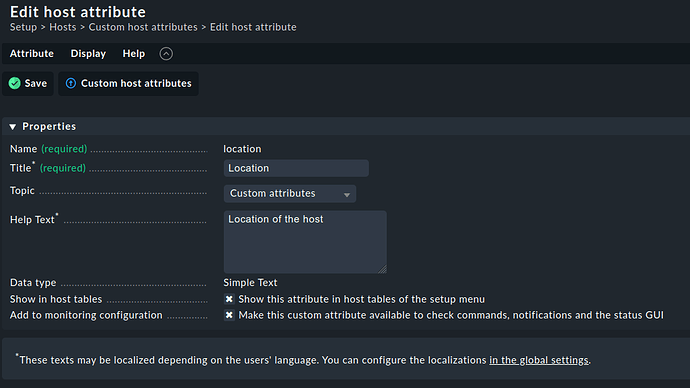Click the 'Help Text' field label
Image resolution: width=690 pixels, height=388 pixels.
tap(32, 220)
